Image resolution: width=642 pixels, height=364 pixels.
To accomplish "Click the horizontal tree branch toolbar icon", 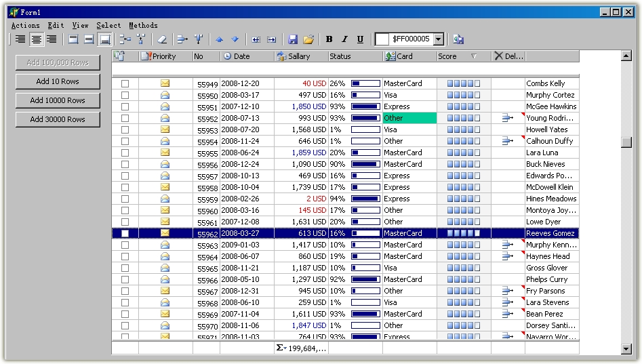I will point(125,39).
